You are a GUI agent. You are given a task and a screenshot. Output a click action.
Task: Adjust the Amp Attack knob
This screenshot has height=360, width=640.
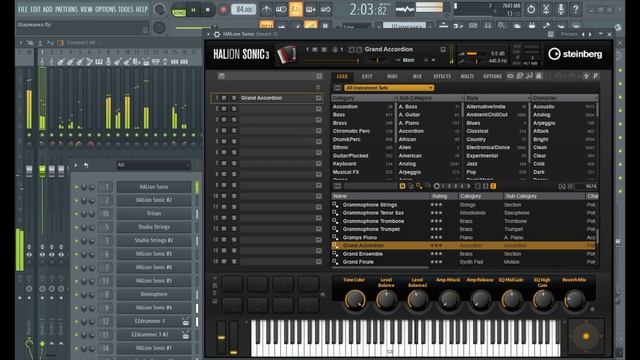coord(449,300)
